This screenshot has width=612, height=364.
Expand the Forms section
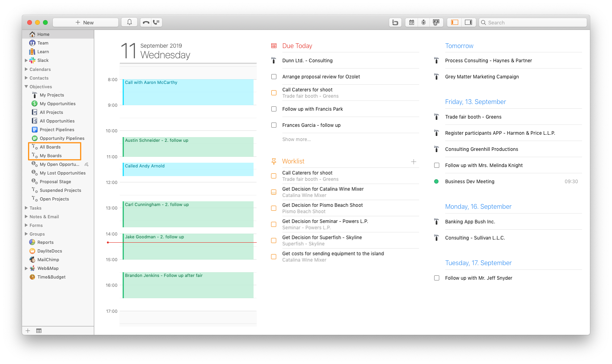point(26,225)
